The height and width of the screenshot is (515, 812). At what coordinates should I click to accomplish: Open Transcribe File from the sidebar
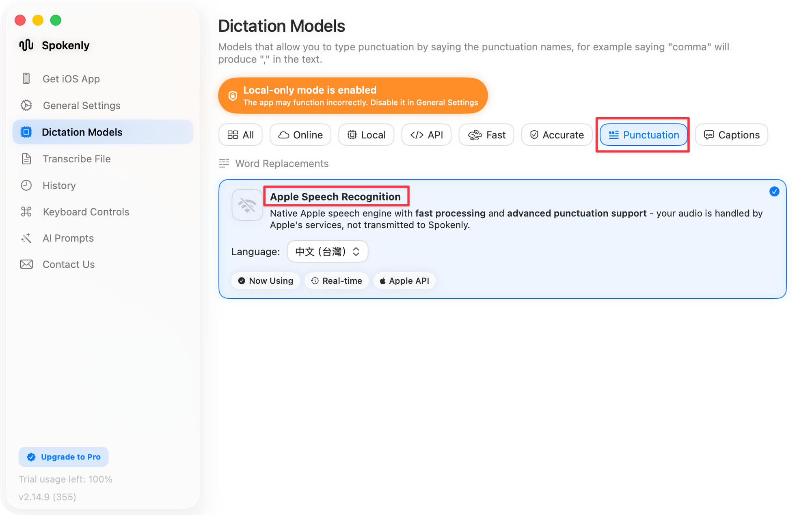[76, 159]
